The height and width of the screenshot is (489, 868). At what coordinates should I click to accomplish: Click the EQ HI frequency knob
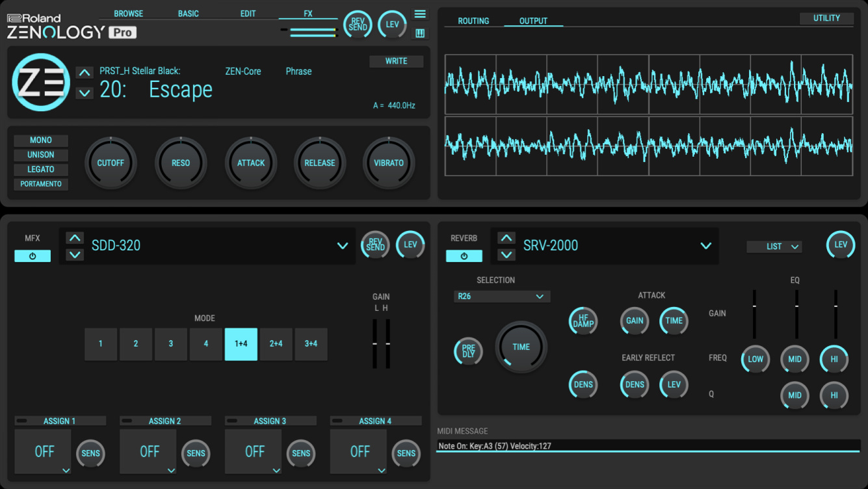(x=834, y=359)
